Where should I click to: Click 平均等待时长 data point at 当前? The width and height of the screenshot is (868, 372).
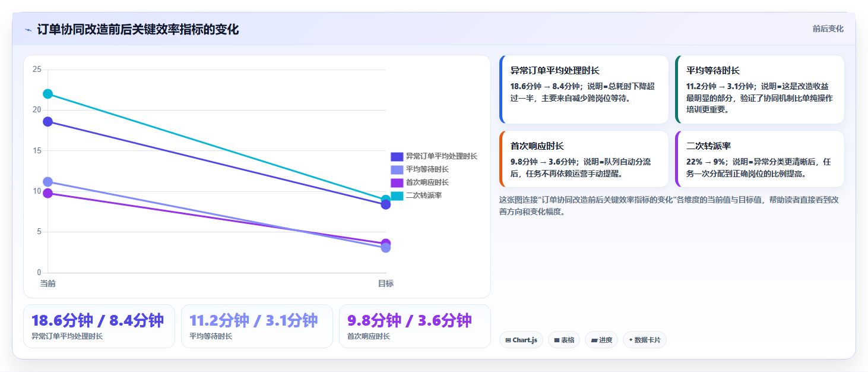point(48,182)
